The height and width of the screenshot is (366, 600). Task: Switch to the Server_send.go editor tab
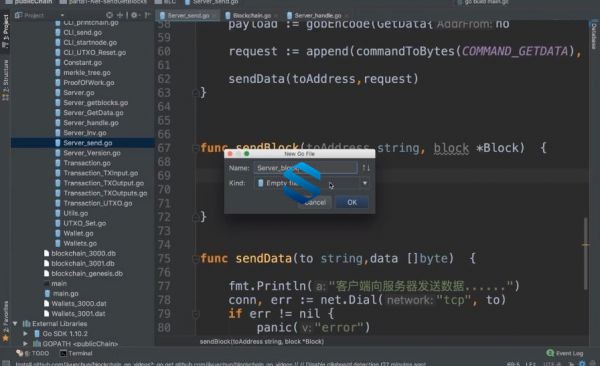[x=189, y=16]
